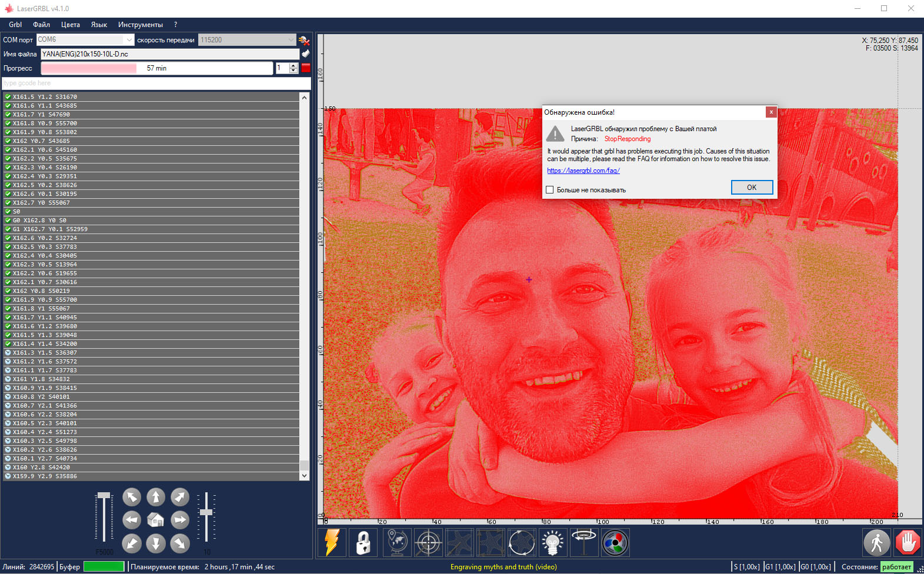This screenshot has width=924, height=574.
Task: Click the RGB color wheel icon
Action: (x=615, y=542)
